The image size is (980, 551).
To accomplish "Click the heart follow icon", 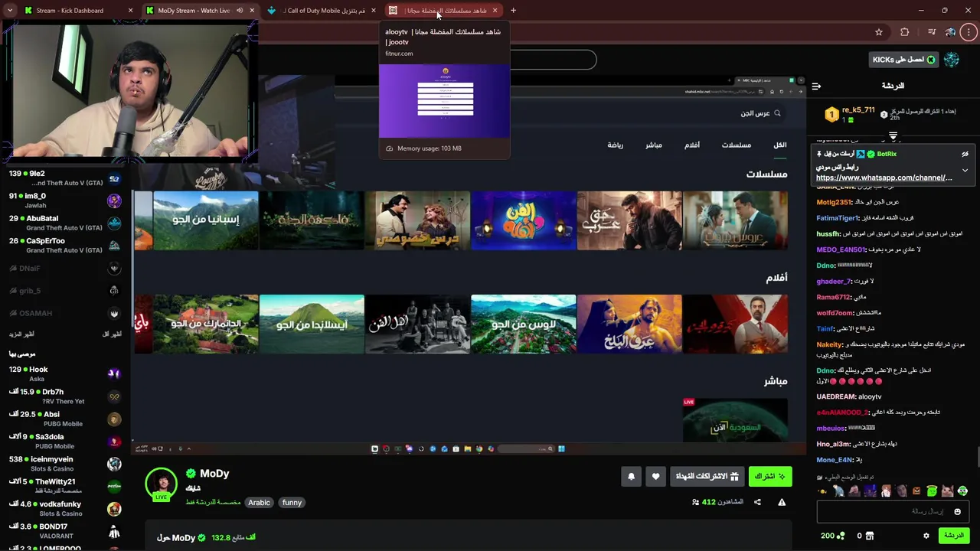I will [655, 476].
